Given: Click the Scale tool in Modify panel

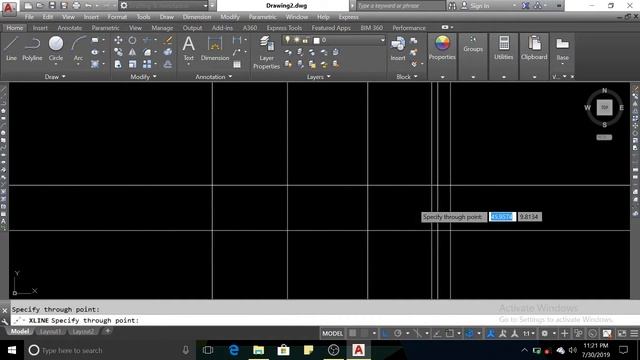Looking at the screenshot, I should pos(132,64).
